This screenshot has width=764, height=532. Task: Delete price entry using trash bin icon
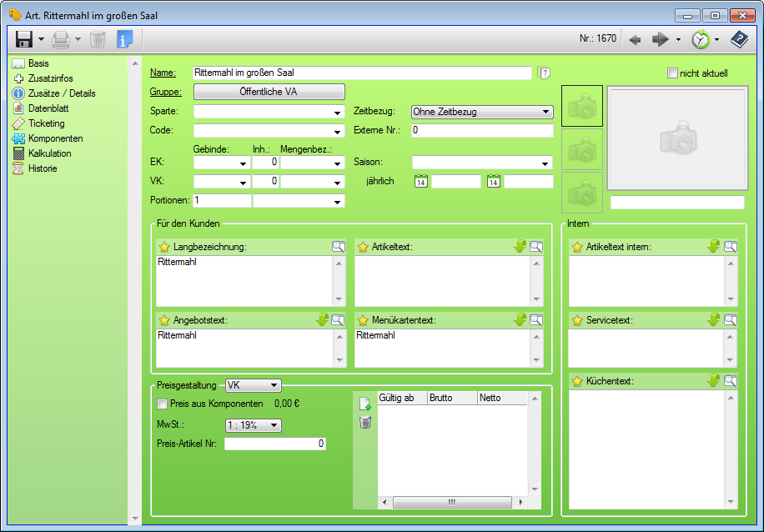[364, 422]
